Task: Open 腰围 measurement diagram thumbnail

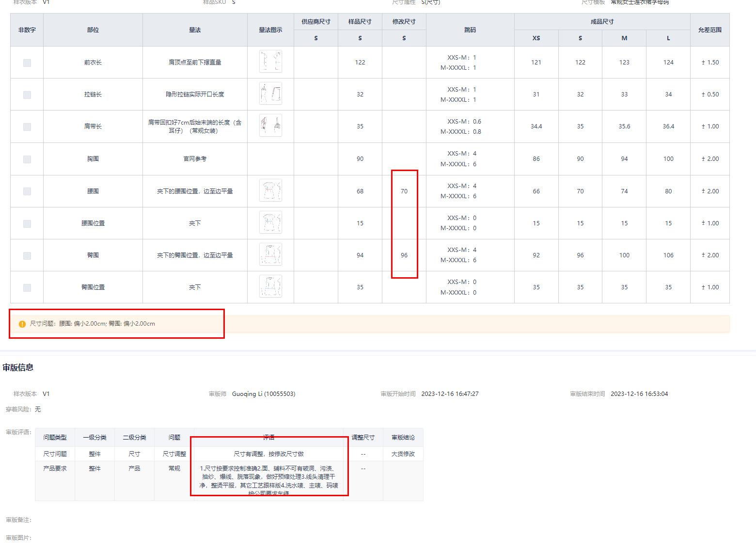Action: (270, 190)
